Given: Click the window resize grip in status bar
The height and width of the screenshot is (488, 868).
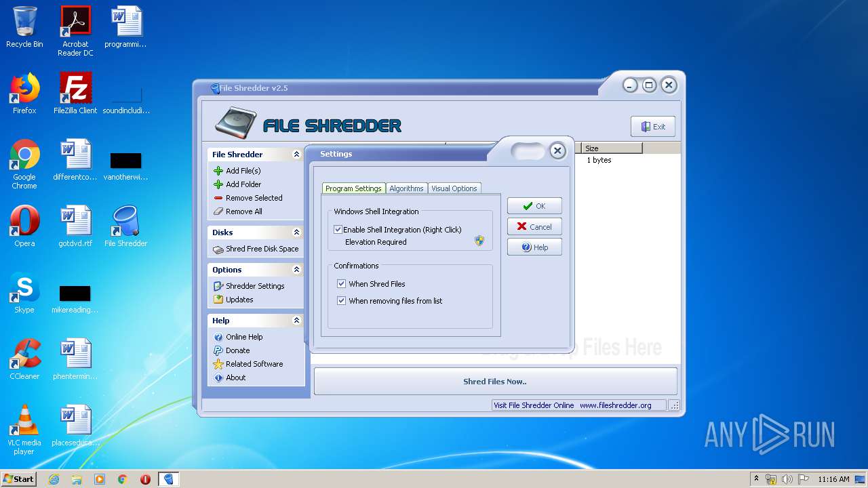Looking at the screenshot, I should pos(674,405).
